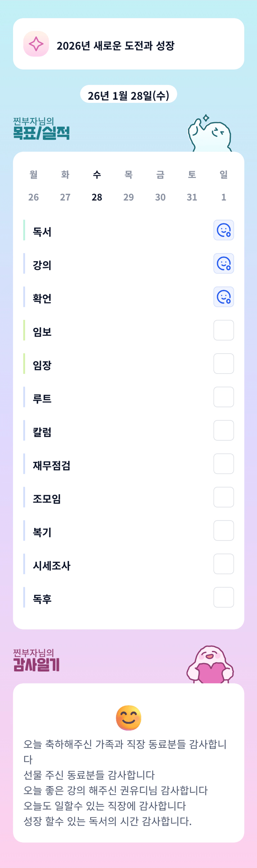Click the smiling face emoji

pos(129,718)
